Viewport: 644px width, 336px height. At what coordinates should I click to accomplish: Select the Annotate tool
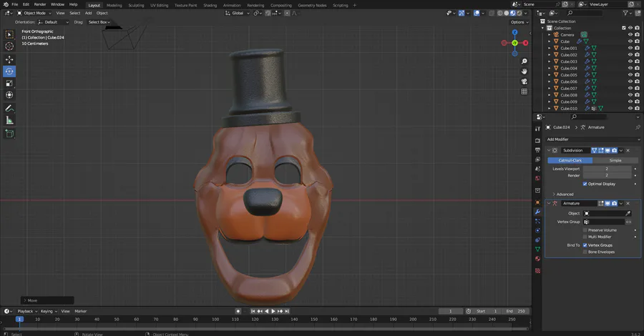[9, 109]
